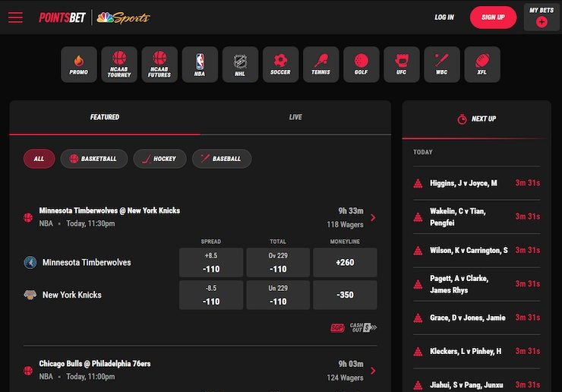Screen dimensions: 562x392
Task: Open the Golf category
Action: click(x=361, y=65)
